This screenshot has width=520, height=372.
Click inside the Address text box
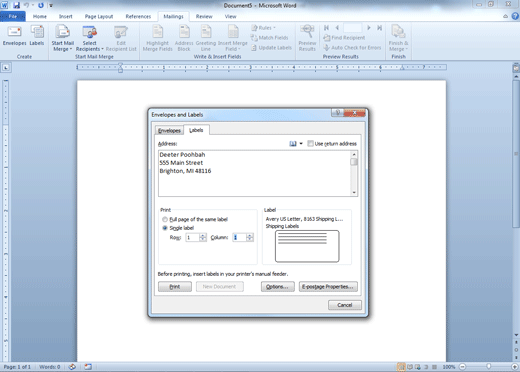coord(255,173)
